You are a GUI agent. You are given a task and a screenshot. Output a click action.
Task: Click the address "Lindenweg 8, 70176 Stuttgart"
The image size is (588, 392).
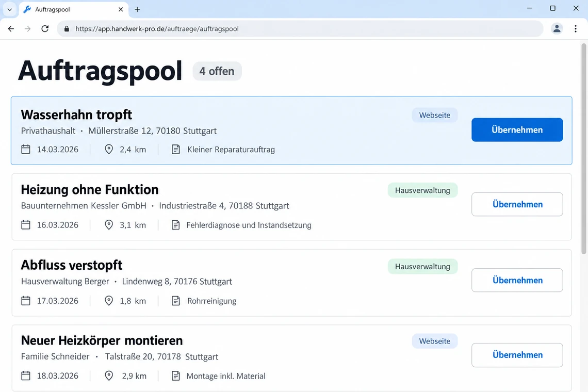[177, 281]
